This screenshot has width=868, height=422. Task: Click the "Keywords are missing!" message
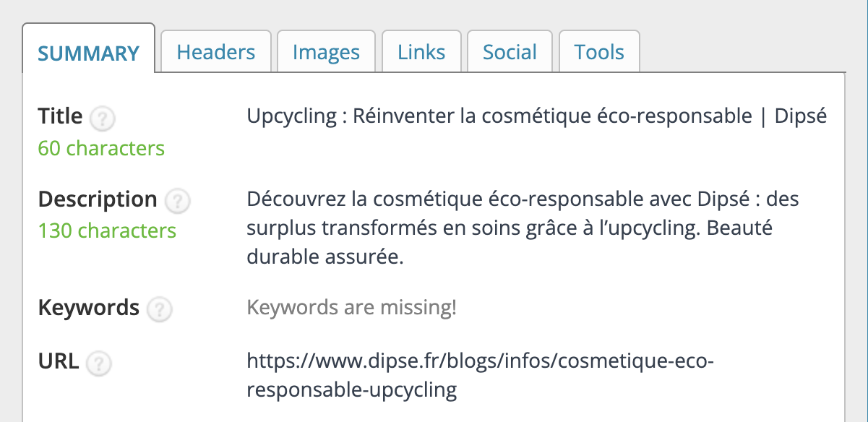351,309
